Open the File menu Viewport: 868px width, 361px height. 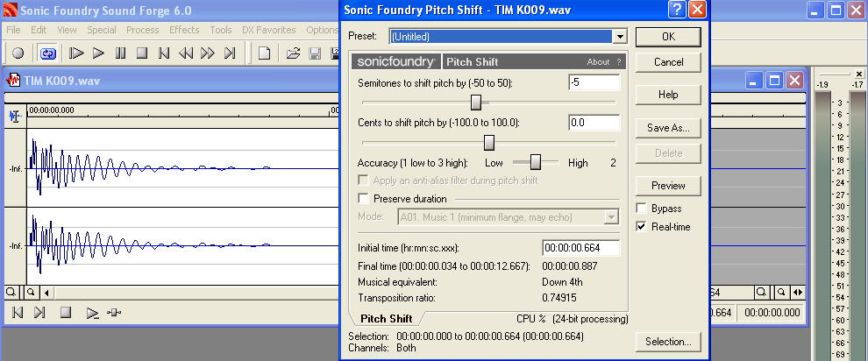tap(13, 30)
